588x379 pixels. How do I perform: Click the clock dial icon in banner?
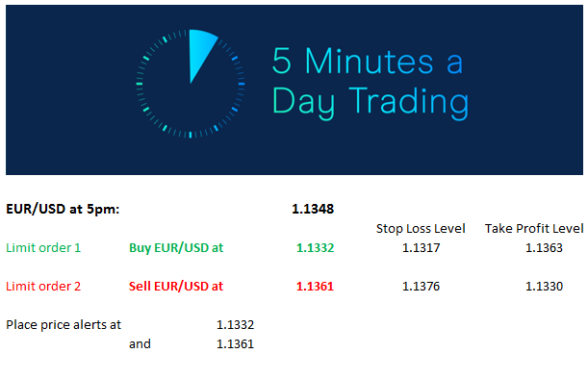click(x=191, y=84)
